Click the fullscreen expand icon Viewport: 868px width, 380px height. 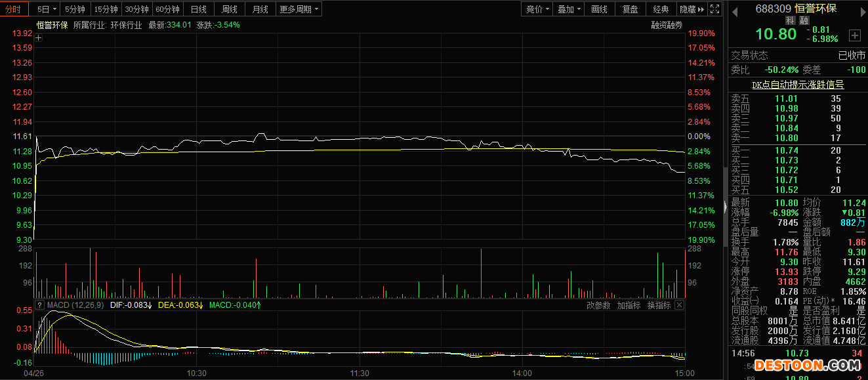[716, 9]
